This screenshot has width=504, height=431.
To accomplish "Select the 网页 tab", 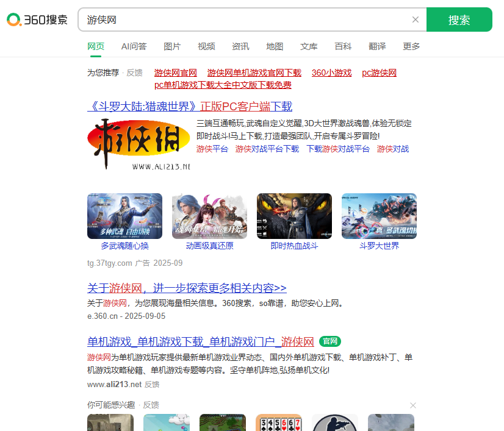I will (x=96, y=46).
